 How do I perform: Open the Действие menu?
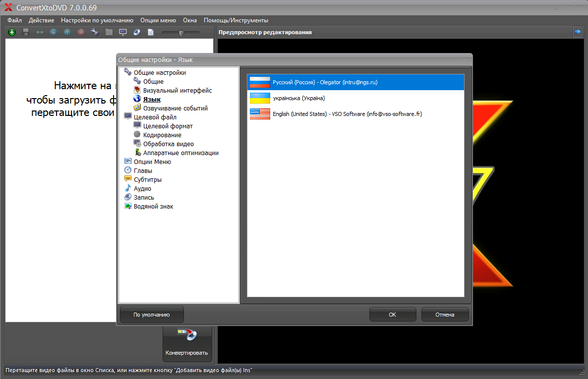[41, 20]
